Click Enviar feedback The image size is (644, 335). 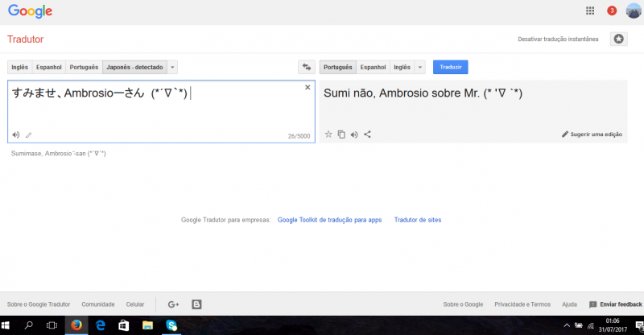[616, 304]
